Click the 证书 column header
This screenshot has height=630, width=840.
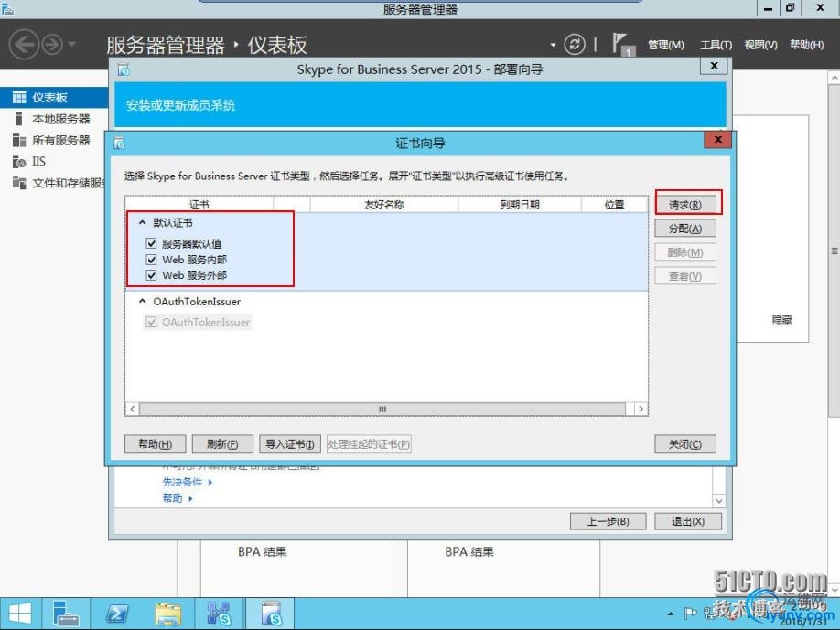(x=199, y=205)
